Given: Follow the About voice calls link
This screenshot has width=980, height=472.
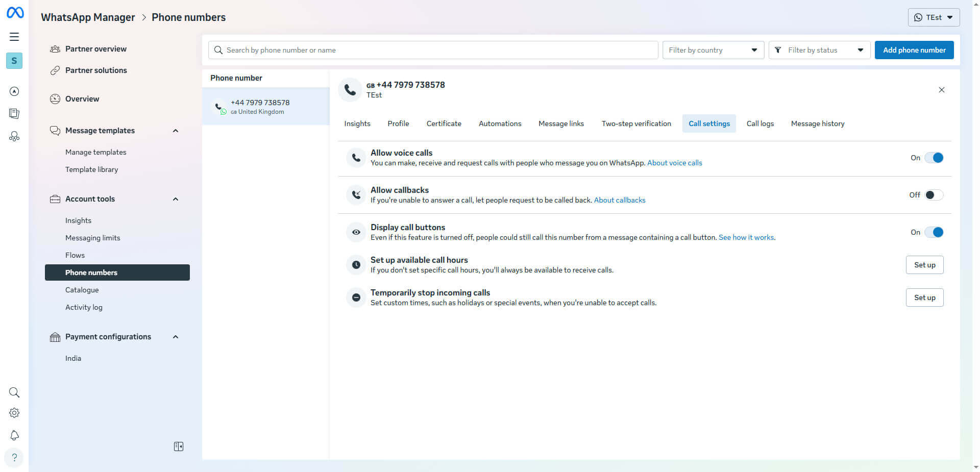Looking at the screenshot, I should [674, 163].
